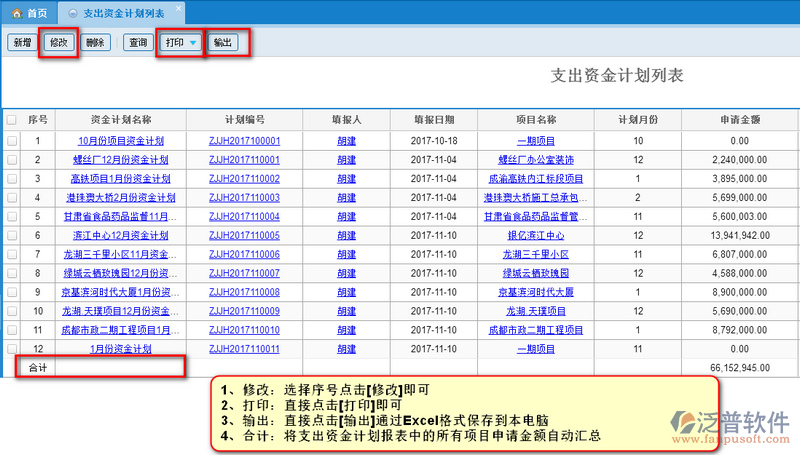Click 胡建 reporter link in row 6
The image size is (800, 455).
tap(346, 235)
